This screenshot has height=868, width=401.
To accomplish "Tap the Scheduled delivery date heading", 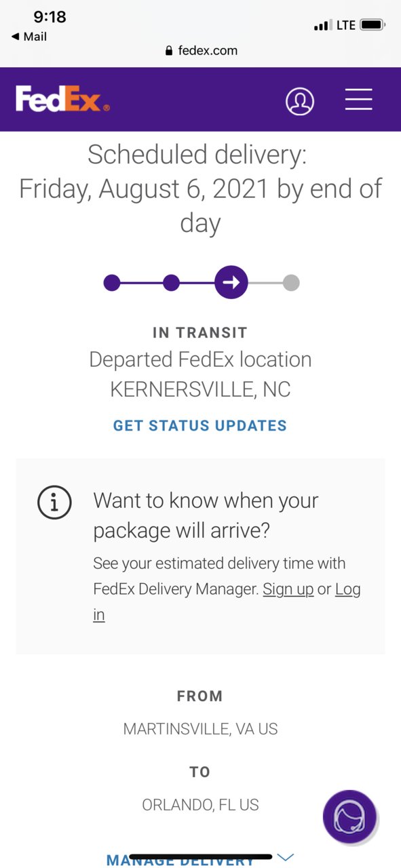I will pyautogui.click(x=200, y=189).
